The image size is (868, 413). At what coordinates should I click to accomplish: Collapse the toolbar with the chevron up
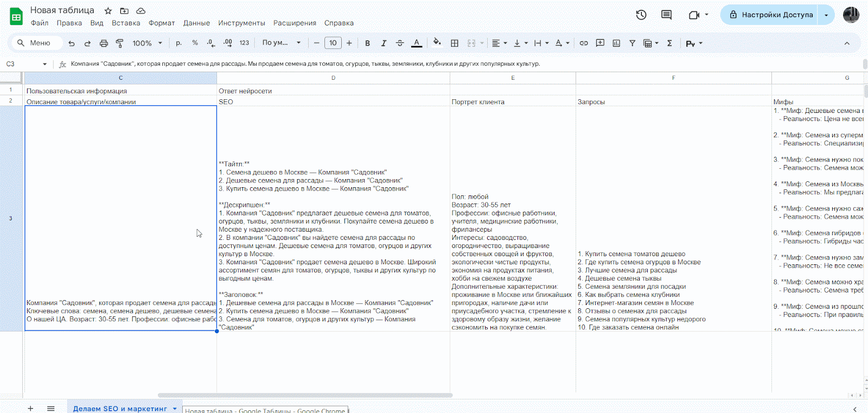pyautogui.click(x=847, y=43)
